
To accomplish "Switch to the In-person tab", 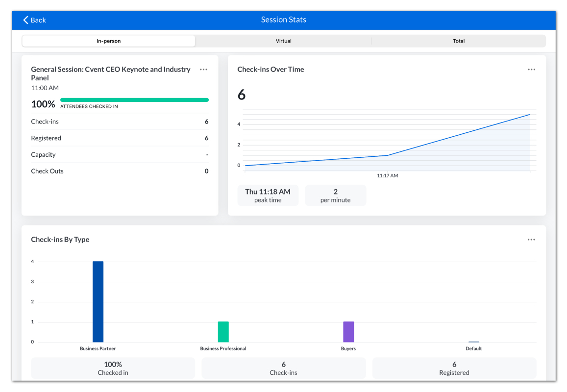I will tap(108, 41).
